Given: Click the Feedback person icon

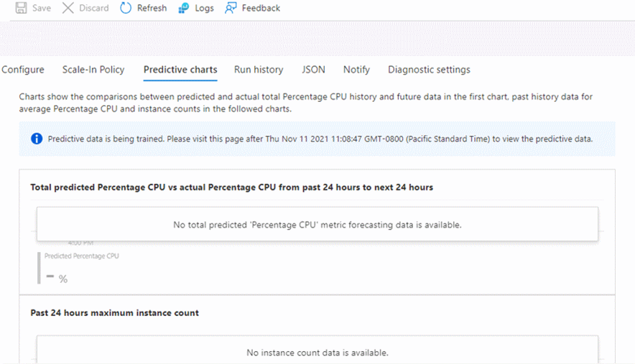Looking at the screenshot, I should (x=231, y=8).
